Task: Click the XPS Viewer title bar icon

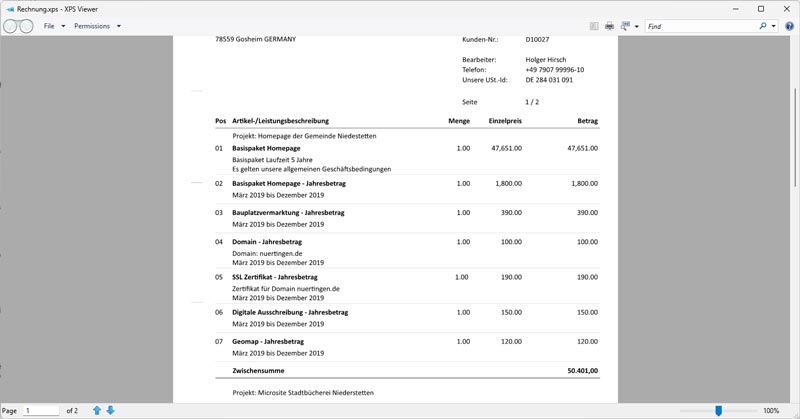Action: pos(9,8)
